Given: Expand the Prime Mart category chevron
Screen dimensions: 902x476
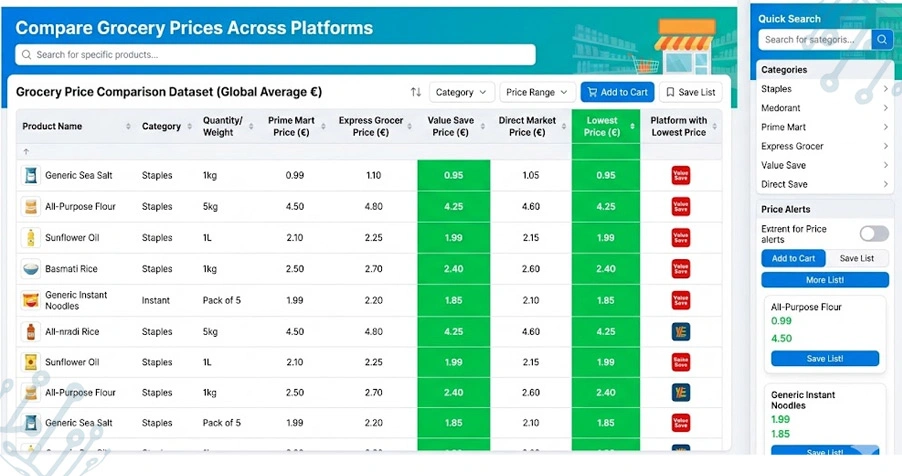Looking at the screenshot, I should tap(885, 127).
